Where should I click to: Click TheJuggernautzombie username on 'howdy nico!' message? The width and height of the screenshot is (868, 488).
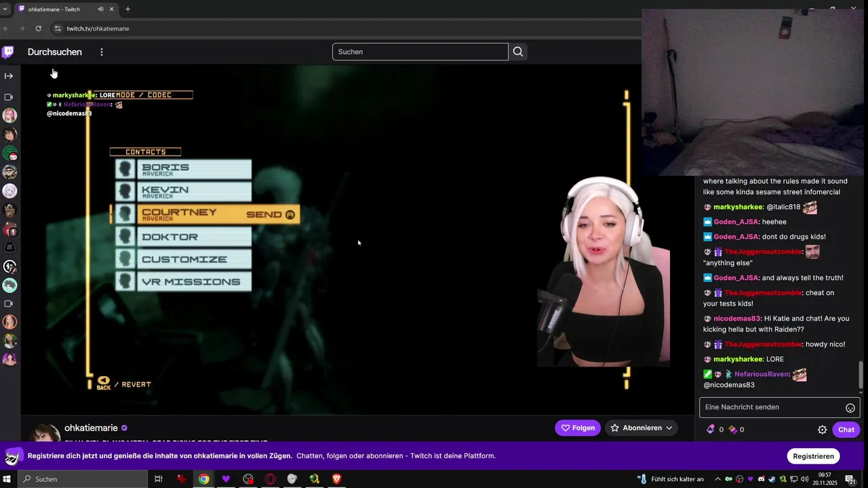[x=764, y=344]
